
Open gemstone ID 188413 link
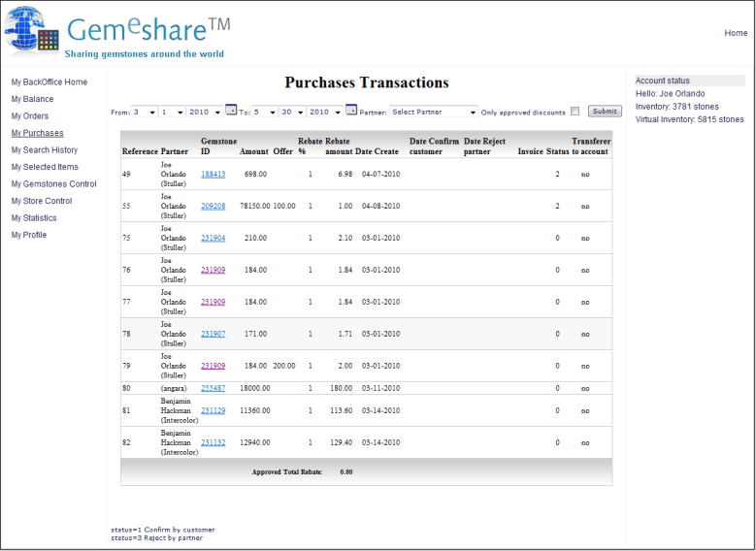[213, 174]
